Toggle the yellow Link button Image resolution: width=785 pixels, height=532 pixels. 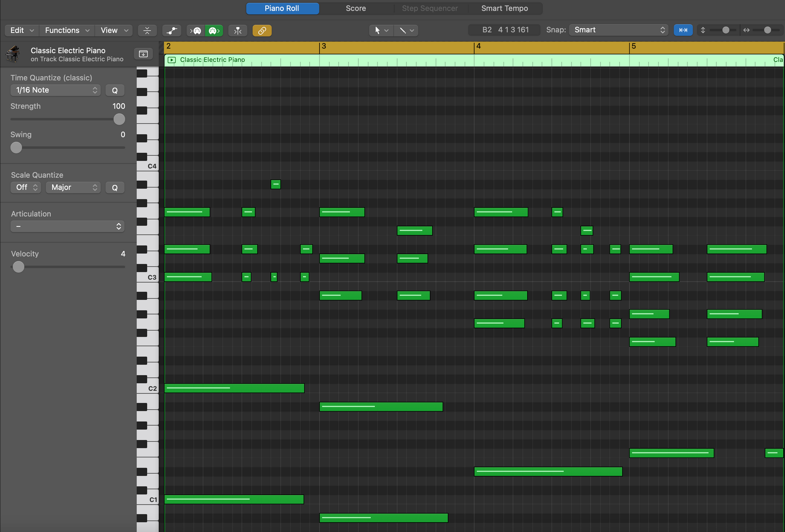click(x=262, y=31)
